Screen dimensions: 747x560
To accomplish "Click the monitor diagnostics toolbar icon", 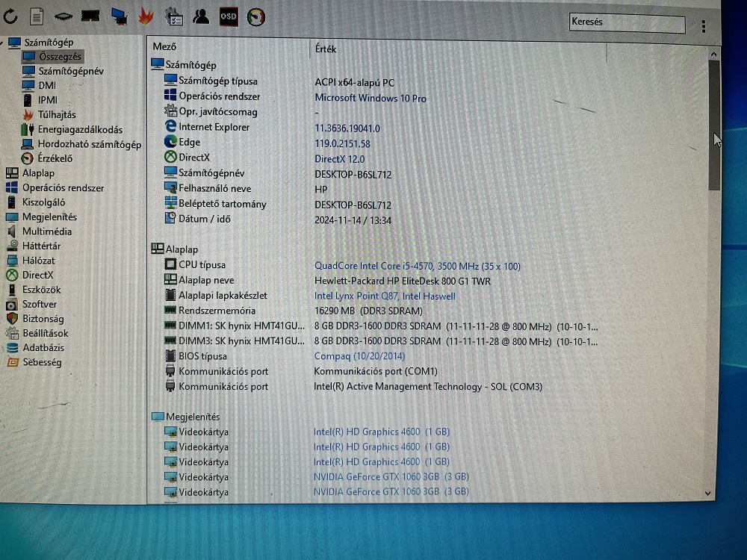I will pyautogui.click(x=119, y=16).
